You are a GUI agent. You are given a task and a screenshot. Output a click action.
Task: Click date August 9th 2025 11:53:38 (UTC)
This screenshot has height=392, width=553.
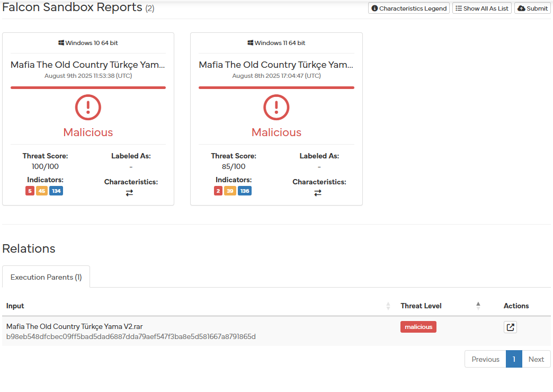[x=88, y=76]
